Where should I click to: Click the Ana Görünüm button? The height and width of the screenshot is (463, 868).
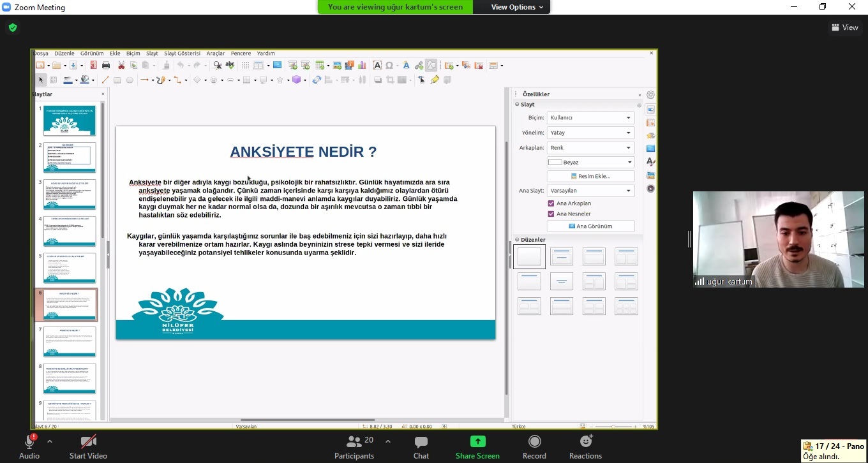click(590, 226)
